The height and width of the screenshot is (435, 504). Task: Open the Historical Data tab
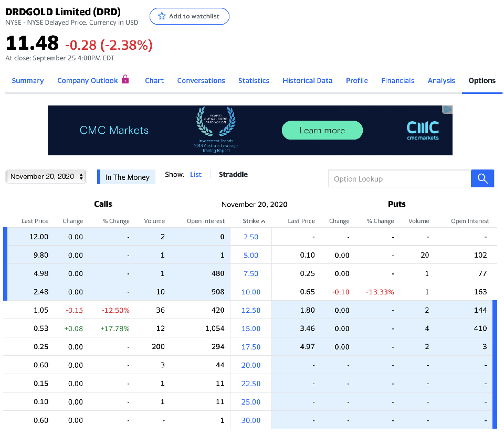point(307,81)
